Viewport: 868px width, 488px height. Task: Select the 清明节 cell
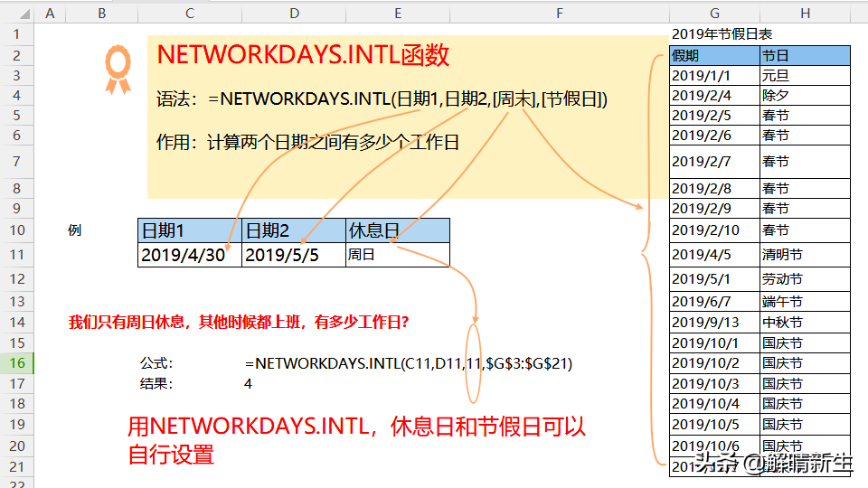point(806,255)
